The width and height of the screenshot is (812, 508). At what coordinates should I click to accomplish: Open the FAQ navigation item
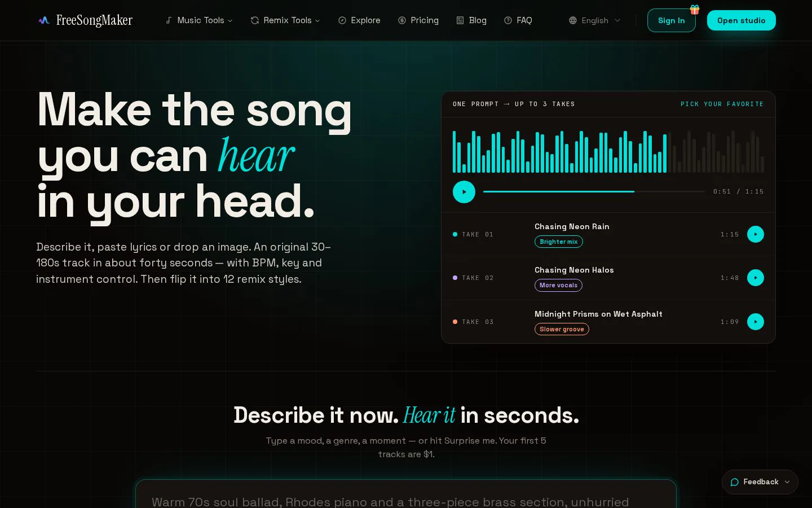pos(518,20)
